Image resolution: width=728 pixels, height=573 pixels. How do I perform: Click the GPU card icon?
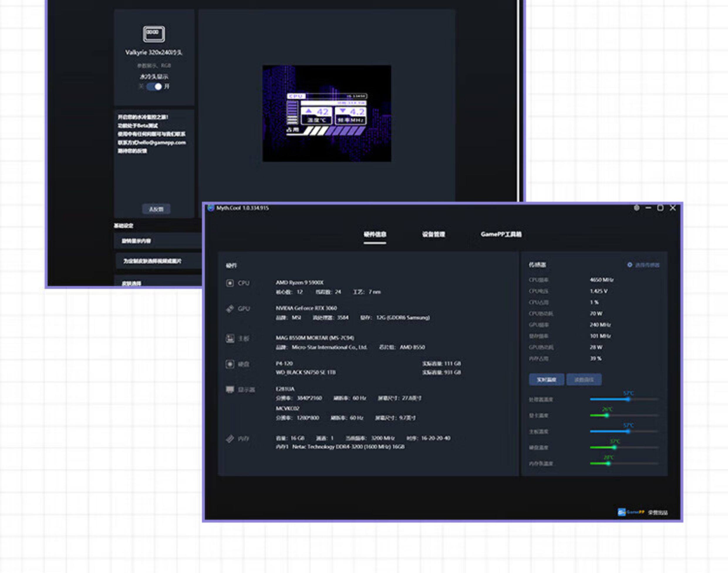point(230,309)
